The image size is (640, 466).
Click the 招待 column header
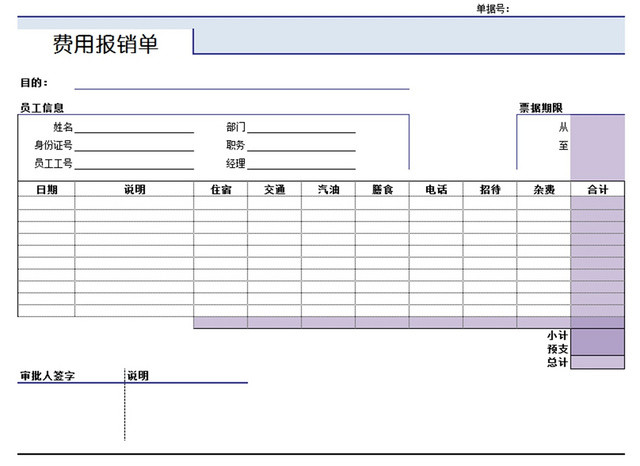[x=490, y=189]
